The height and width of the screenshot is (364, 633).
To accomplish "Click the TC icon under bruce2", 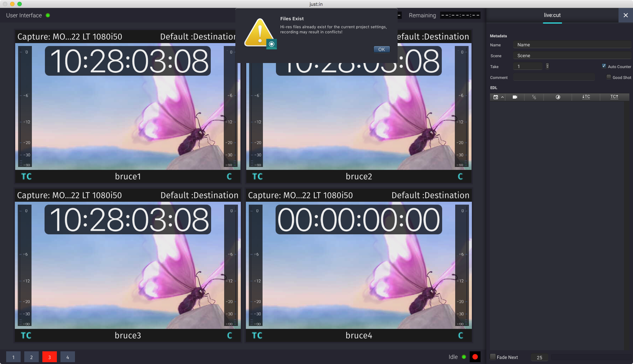I will click(257, 176).
